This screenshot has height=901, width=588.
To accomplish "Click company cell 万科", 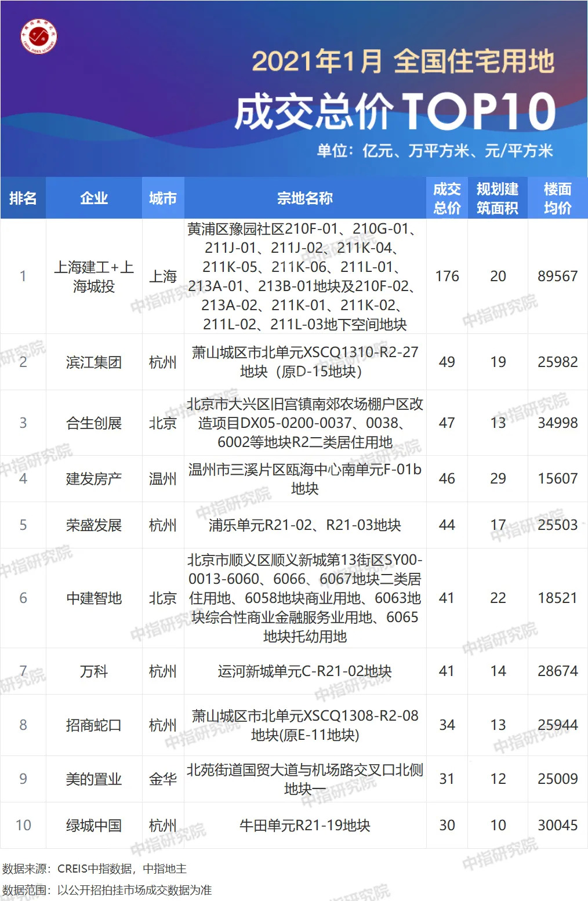I will coord(94,671).
